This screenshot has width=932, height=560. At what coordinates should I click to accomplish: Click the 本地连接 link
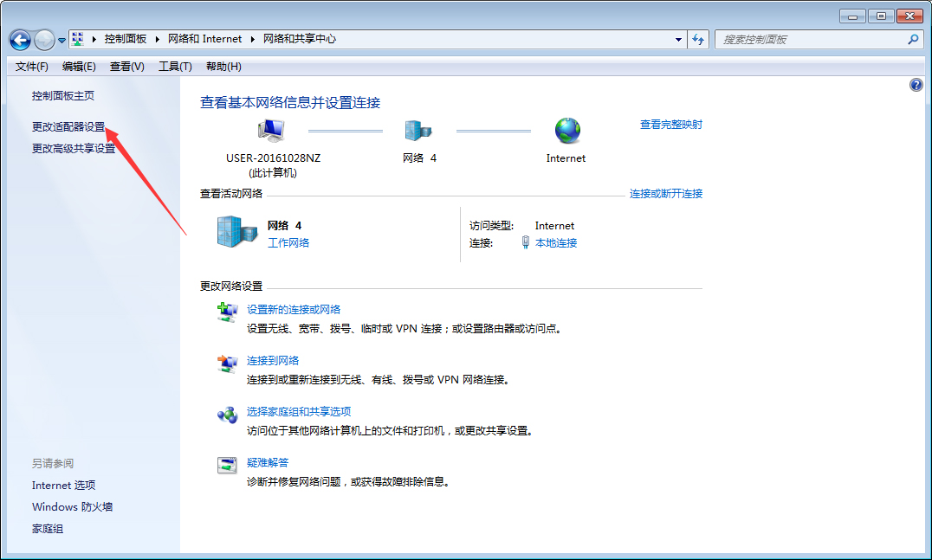coord(559,242)
